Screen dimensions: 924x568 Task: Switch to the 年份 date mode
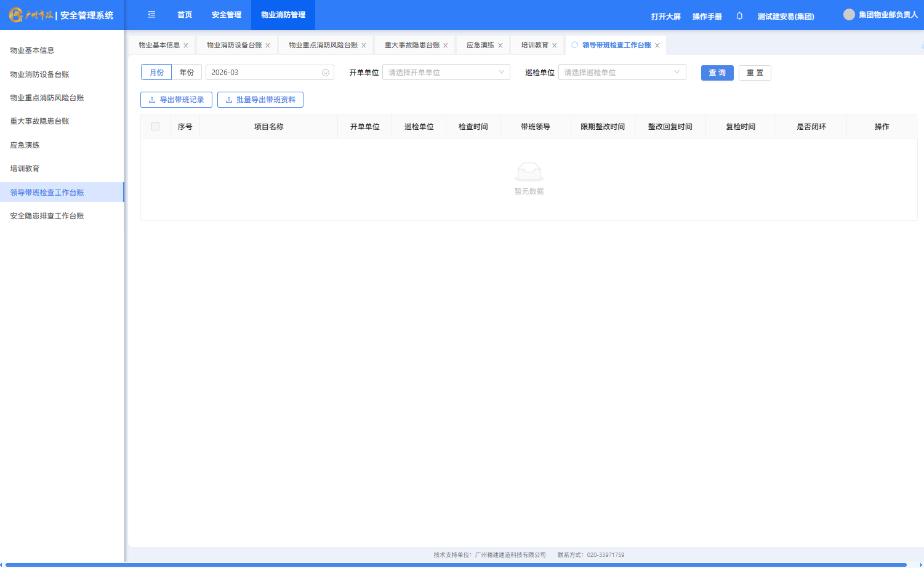click(x=187, y=73)
